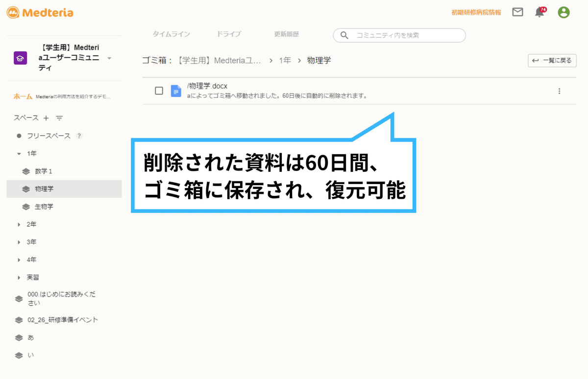Click the 1年 breadcrumb link

pos(285,60)
